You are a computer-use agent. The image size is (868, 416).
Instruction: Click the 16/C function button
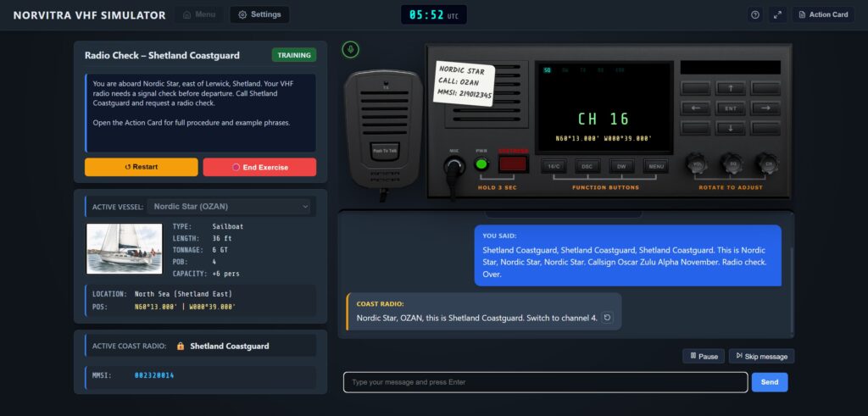point(554,166)
